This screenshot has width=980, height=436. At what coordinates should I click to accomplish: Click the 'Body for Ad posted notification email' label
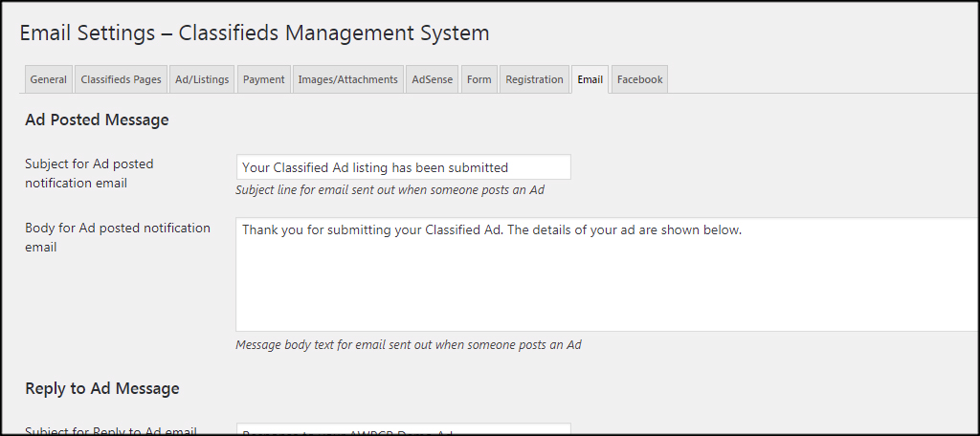pyautogui.click(x=117, y=237)
